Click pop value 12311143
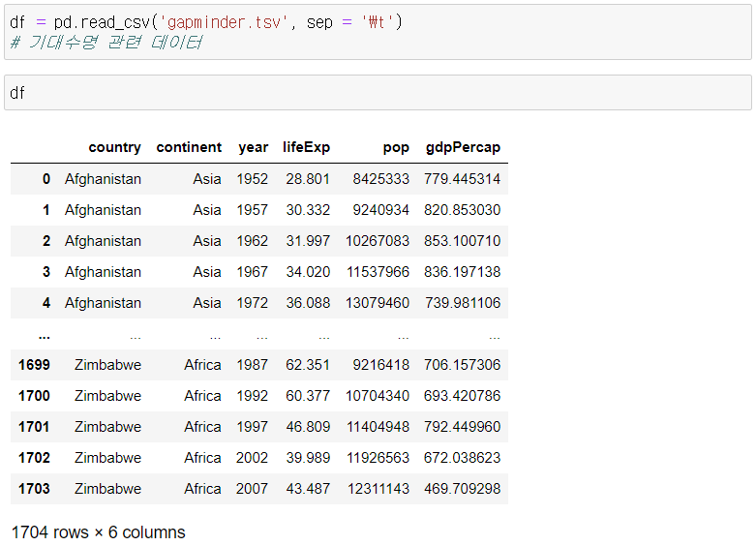756x546 pixels. pyautogui.click(x=378, y=489)
